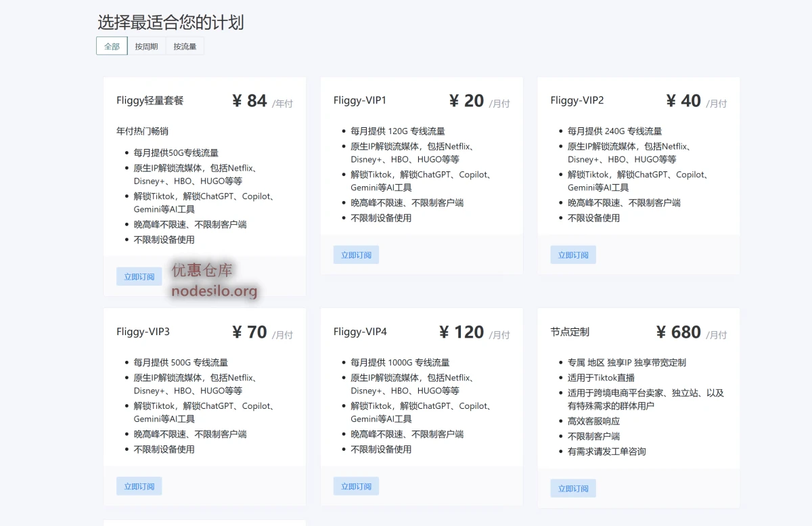Click the ¥ 120 monthly price
The image size is (812, 526).
pyautogui.click(x=474, y=332)
